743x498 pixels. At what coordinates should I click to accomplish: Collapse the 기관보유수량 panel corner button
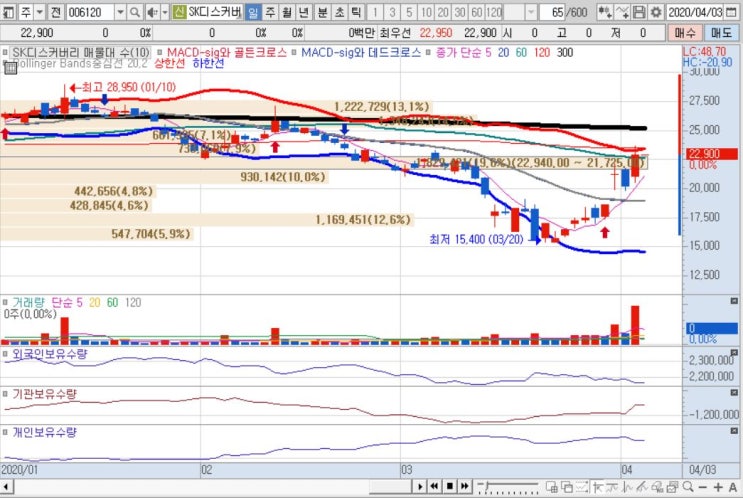734,393
